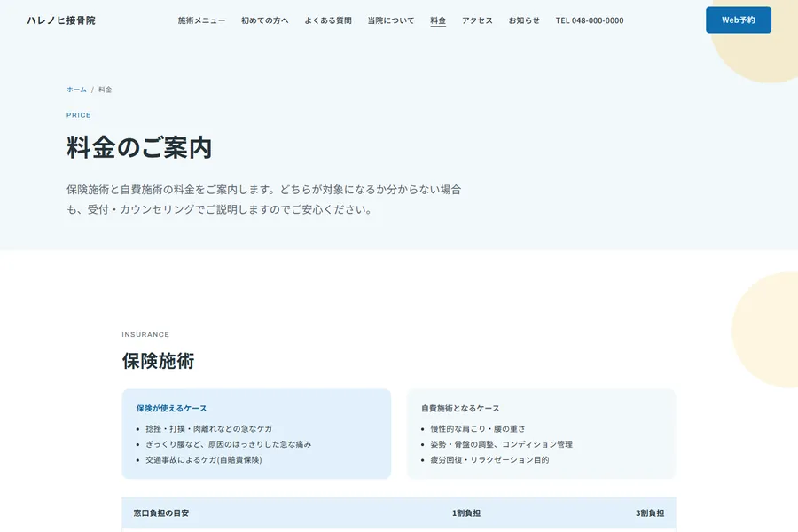Click the 保険が使えるケース card title
798x532 pixels.
tap(171, 408)
